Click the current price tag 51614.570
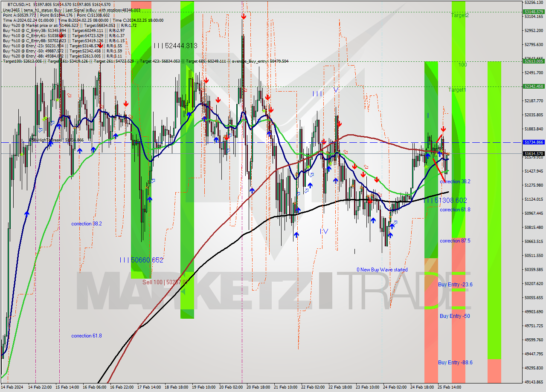This screenshot has height=392, width=546. pos(534,153)
